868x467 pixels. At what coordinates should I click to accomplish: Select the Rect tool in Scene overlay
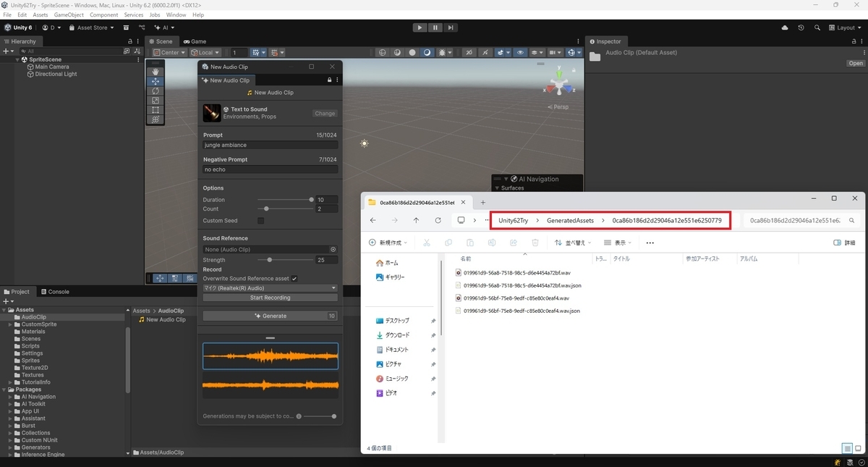(156, 110)
